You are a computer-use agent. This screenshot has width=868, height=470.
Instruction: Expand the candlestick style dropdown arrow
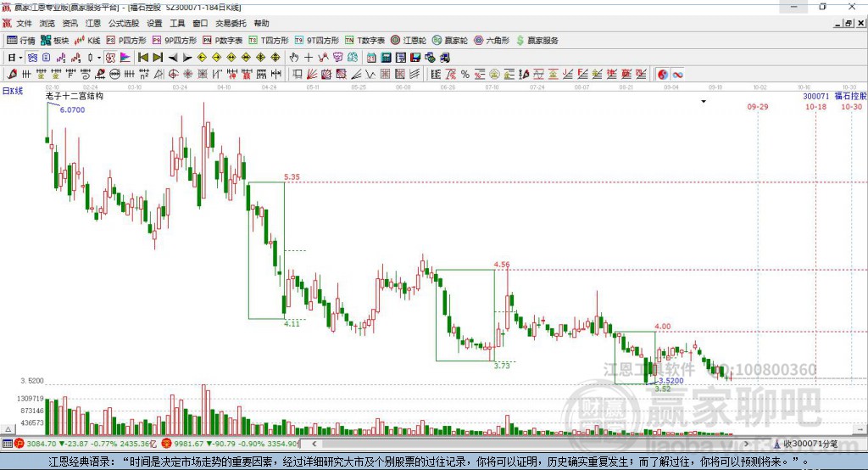(99, 58)
